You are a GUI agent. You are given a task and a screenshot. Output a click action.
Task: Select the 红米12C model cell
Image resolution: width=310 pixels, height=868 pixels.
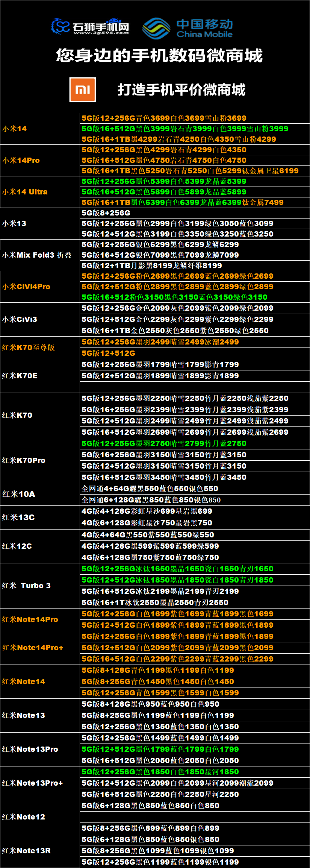(x=40, y=546)
